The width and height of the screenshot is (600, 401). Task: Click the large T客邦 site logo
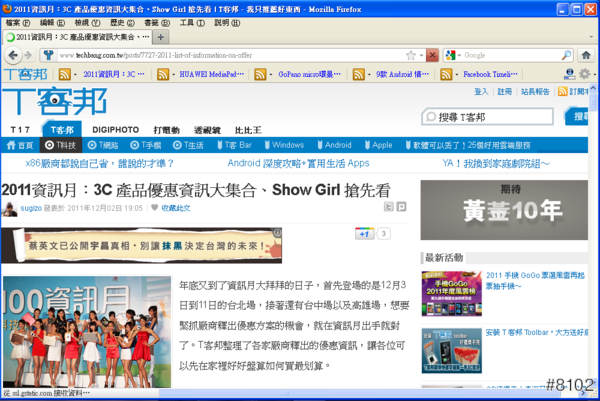pos(54,101)
